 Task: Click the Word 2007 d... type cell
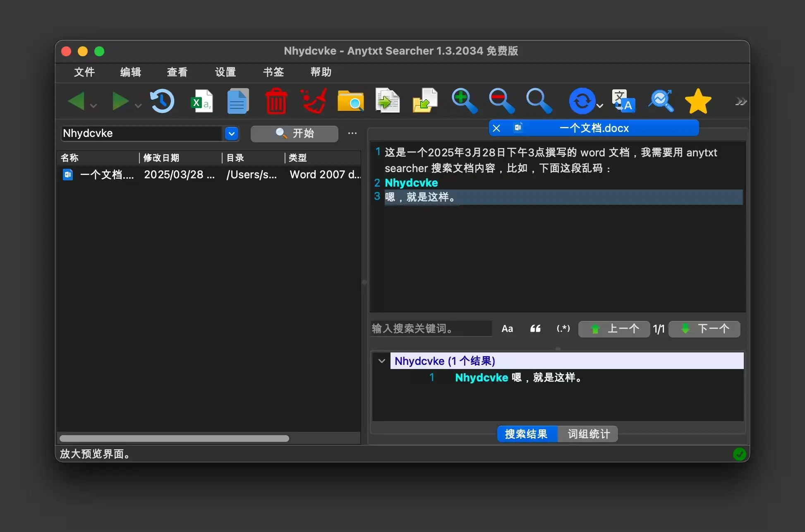(x=325, y=175)
